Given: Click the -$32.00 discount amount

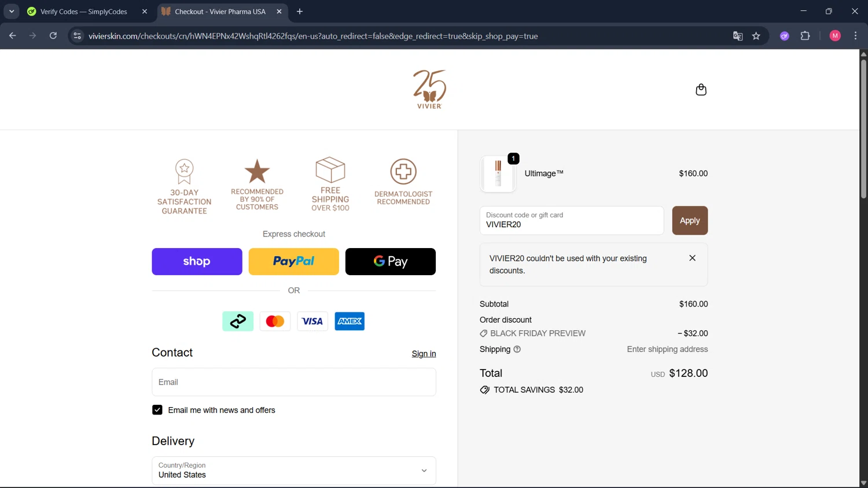Looking at the screenshot, I should click(693, 334).
